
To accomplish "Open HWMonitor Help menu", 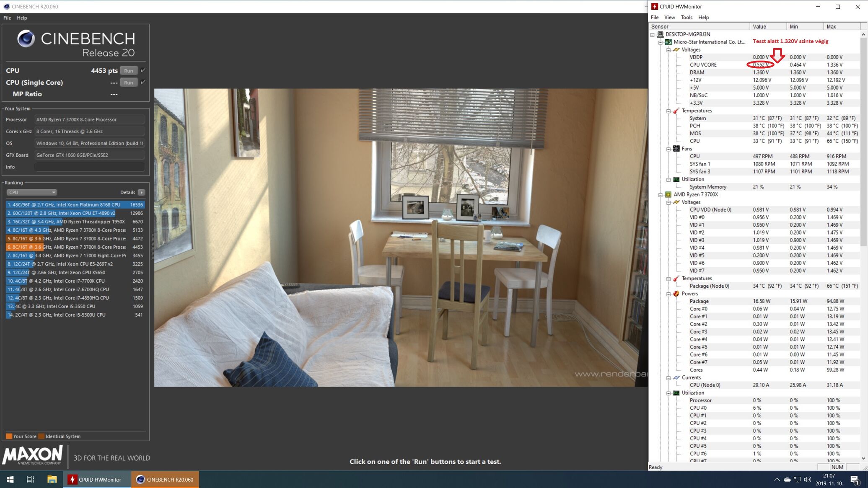I will (703, 17).
